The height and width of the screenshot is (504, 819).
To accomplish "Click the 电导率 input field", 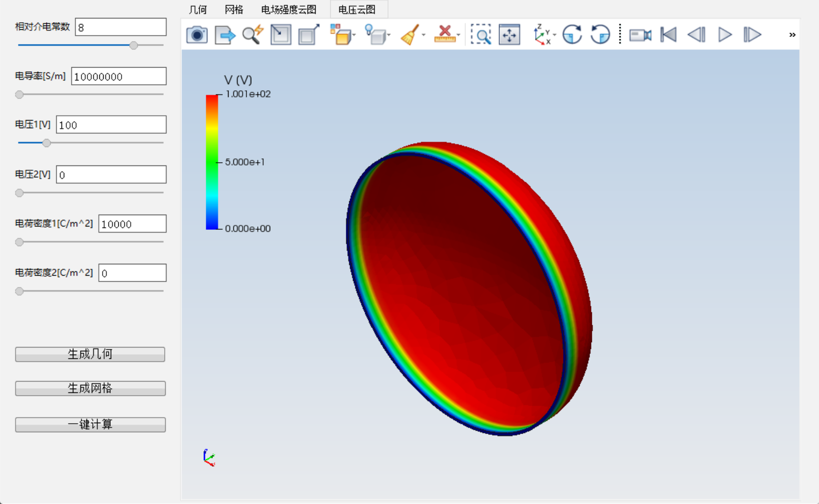I will (119, 76).
